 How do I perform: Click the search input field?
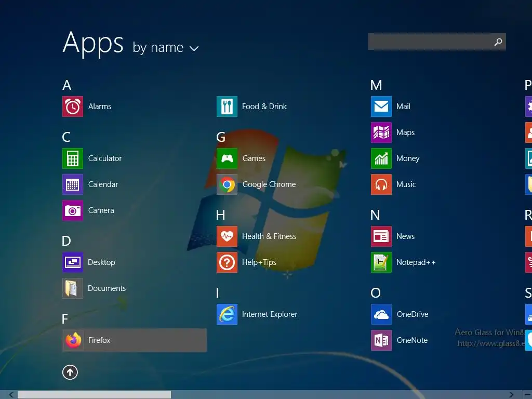(x=437, y=42)
